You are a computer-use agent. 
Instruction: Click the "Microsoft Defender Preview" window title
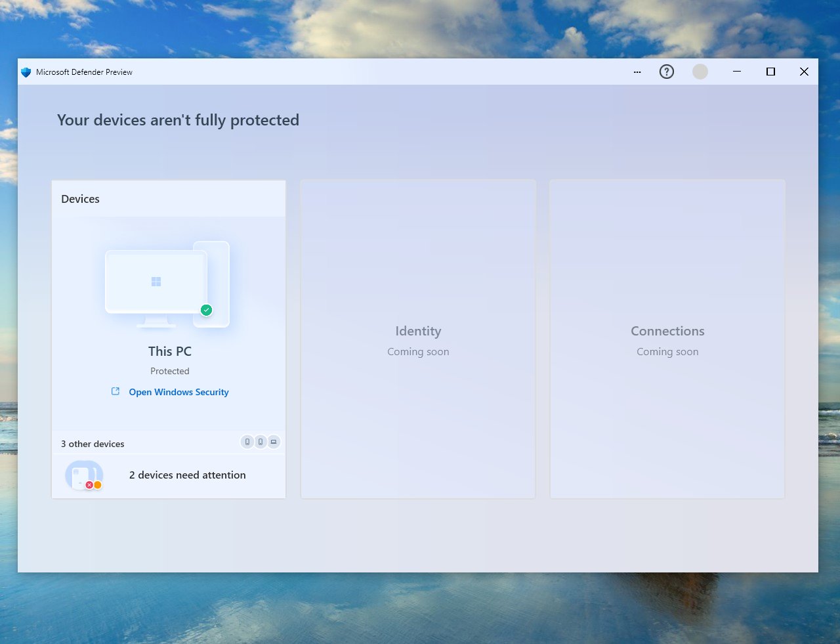click(84, 72)
